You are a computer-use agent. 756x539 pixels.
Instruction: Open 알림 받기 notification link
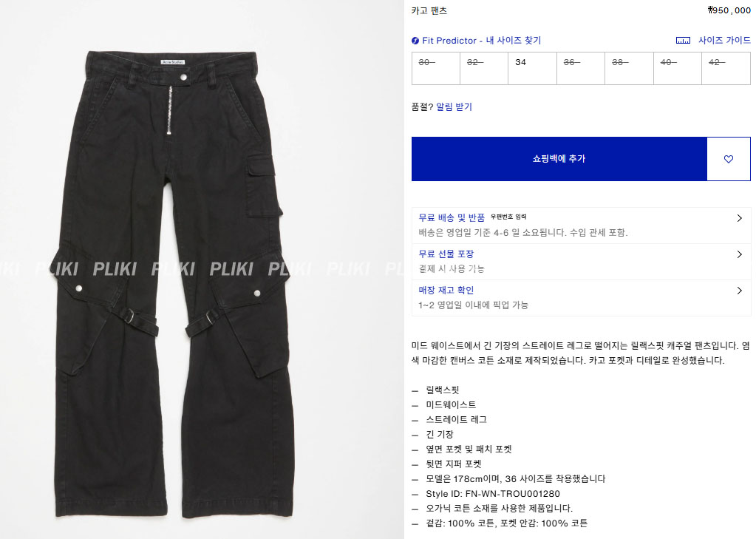tap(454, 106)
